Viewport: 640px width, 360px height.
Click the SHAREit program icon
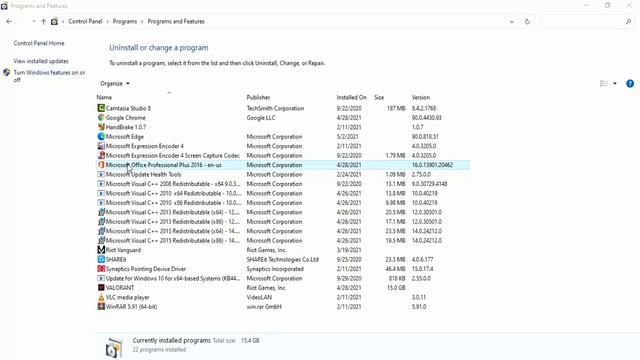tap(101, 259)
